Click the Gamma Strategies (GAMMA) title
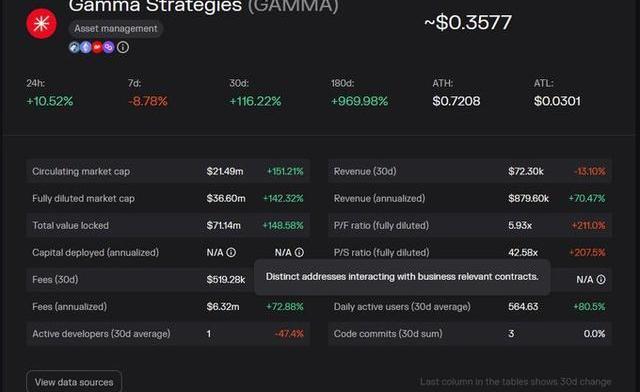Viewport: 640px width, 392px height. point(204,7)
